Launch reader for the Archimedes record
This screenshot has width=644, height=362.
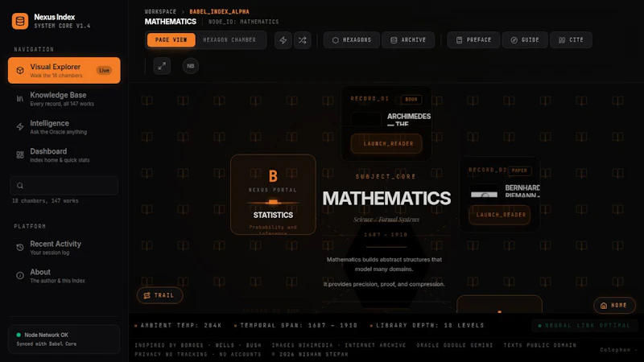click(386, 144)
